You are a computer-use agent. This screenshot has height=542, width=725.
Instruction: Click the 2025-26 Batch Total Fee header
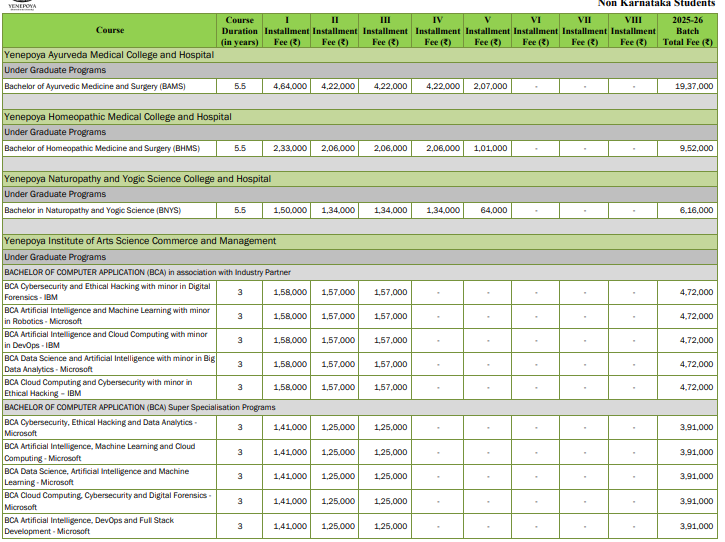(x=689, y=31)
